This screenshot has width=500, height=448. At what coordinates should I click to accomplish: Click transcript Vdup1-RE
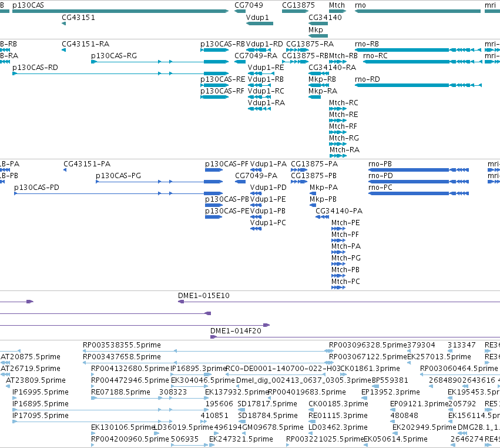(x=266, y=68)
